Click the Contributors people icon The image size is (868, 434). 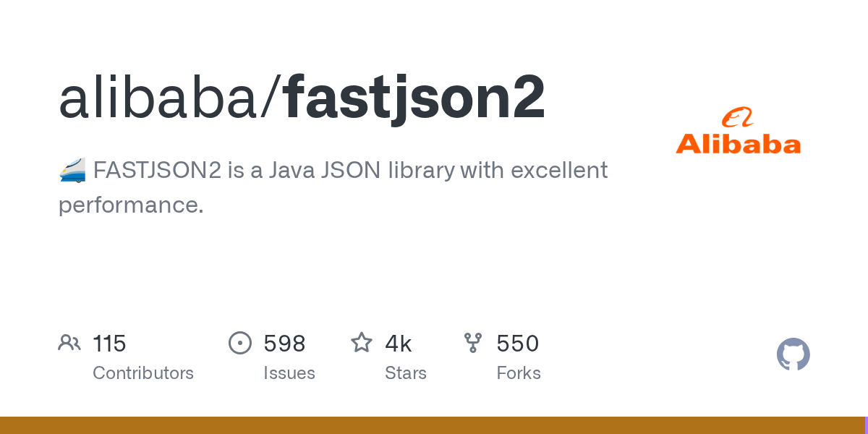69,343
